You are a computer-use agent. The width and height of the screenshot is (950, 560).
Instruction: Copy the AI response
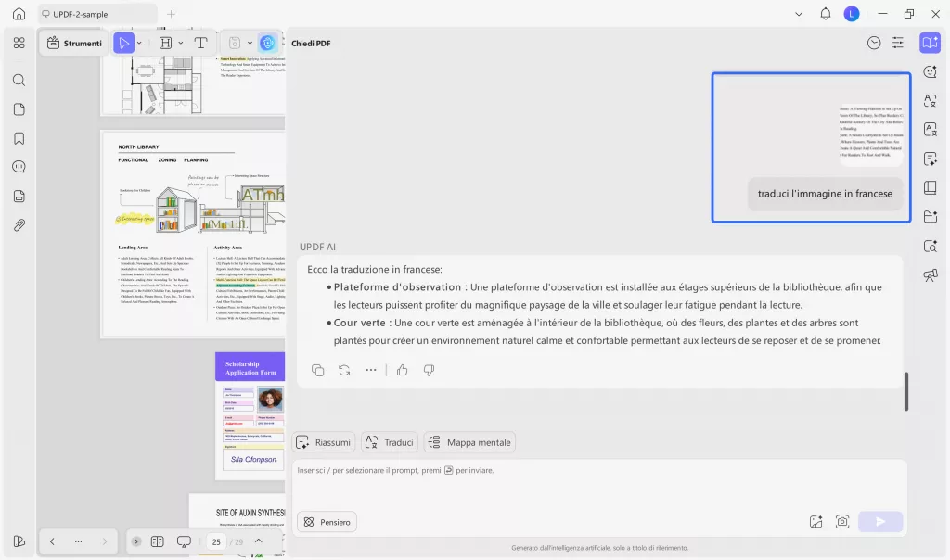click(x=317, y=370)
